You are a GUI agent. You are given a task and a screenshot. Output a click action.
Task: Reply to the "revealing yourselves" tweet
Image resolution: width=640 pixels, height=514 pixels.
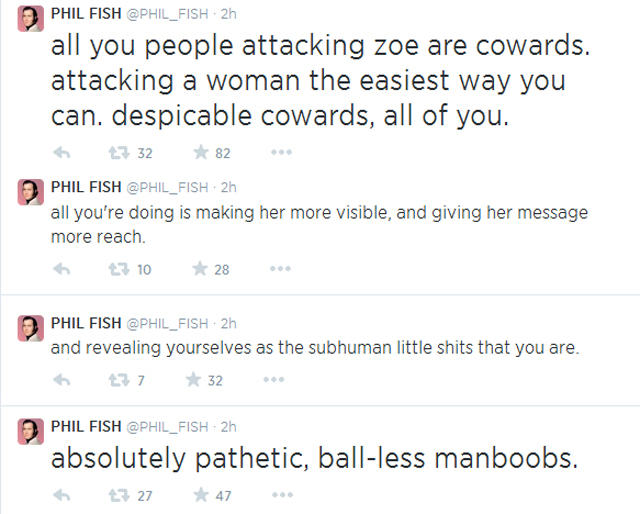[62, 380]
